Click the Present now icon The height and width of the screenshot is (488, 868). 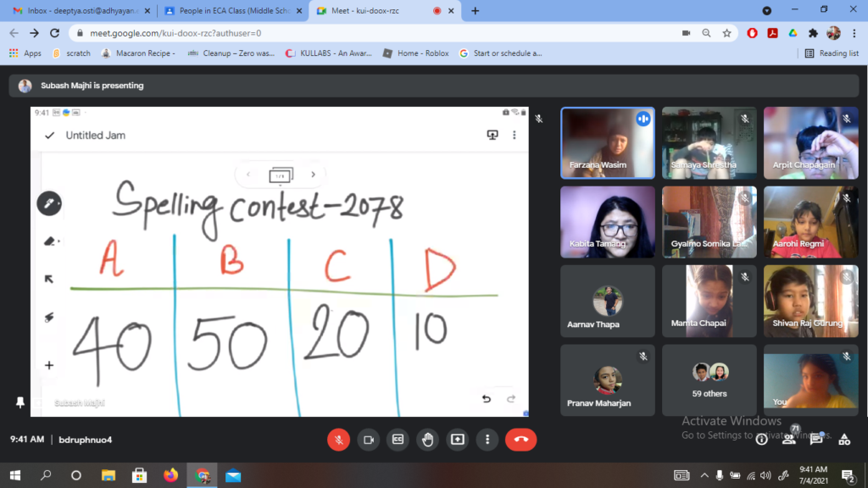458,440
